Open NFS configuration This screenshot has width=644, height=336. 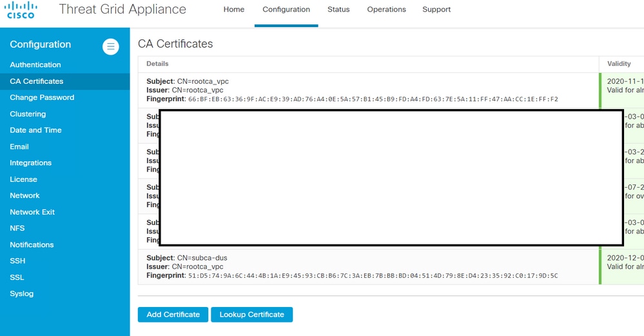point(17,228)
